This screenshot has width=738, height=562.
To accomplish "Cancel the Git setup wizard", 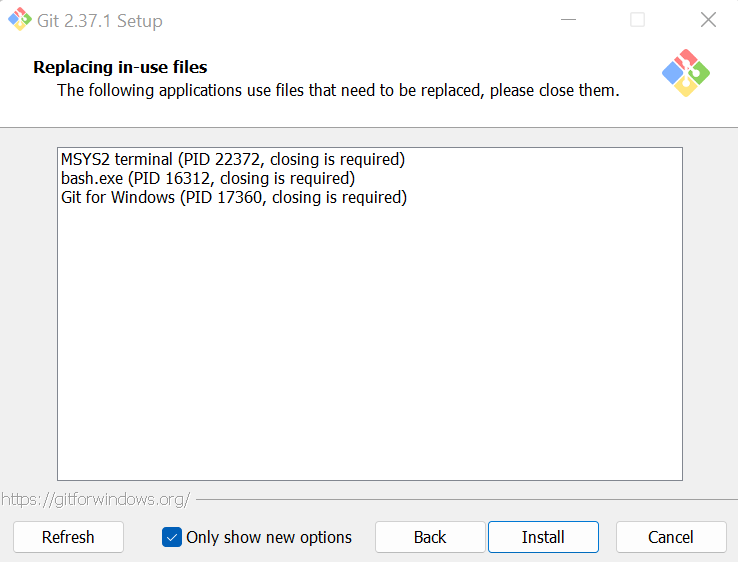I will (671, 537).
